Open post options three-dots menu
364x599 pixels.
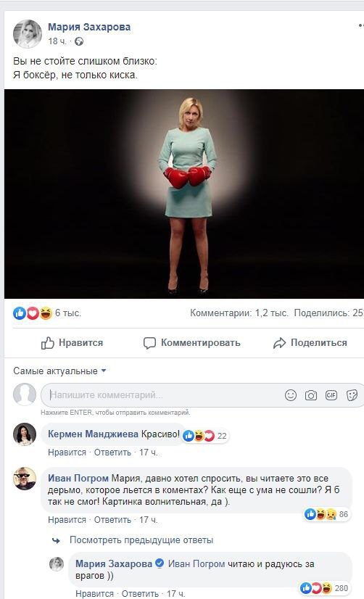tap(361, 26)
